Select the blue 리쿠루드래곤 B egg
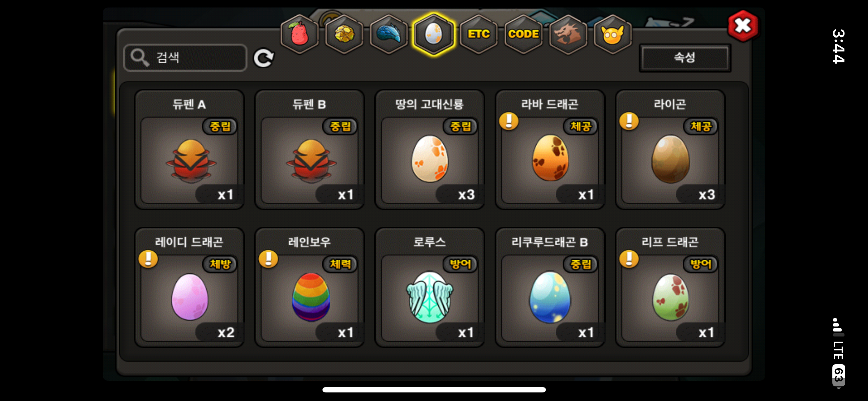This screenshot has width=868, height=401. pyautogui.click(x=550, y=287)
